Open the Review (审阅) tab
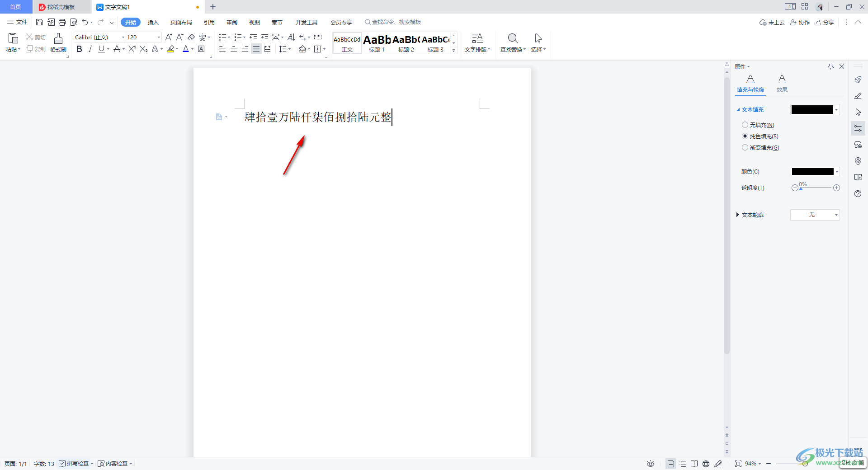The image size is (868, 470). 232,22
